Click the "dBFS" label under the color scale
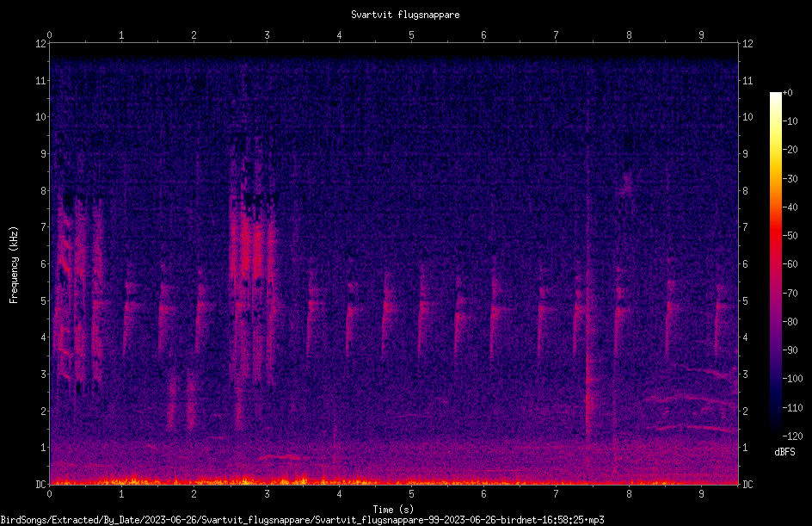Viewport: 812px width, 526px height. click(784, 452)
